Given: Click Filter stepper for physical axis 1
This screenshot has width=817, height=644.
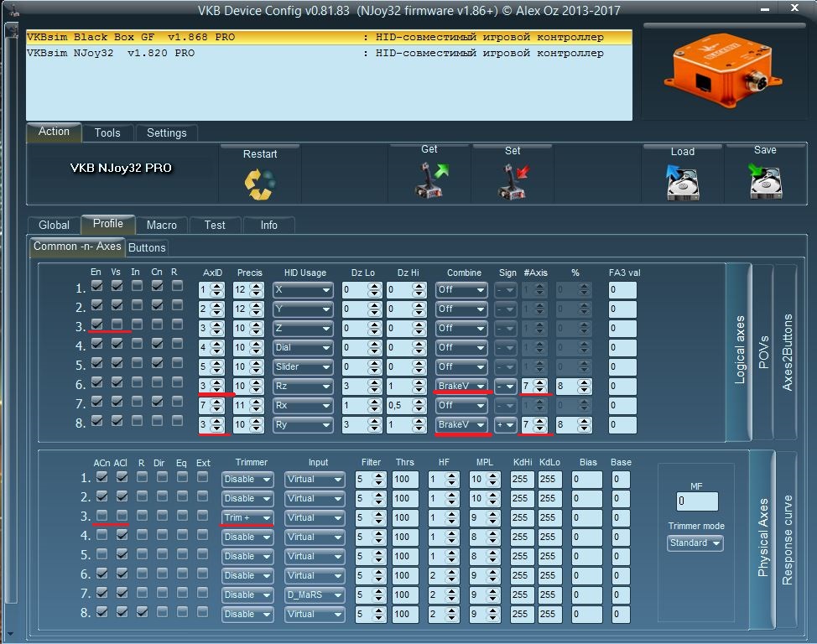Looking at the screenshot, I should [x=379, y=480].
